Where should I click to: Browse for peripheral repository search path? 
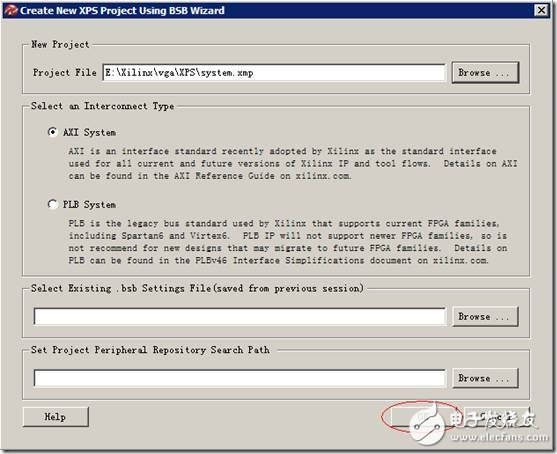[485, 378]
